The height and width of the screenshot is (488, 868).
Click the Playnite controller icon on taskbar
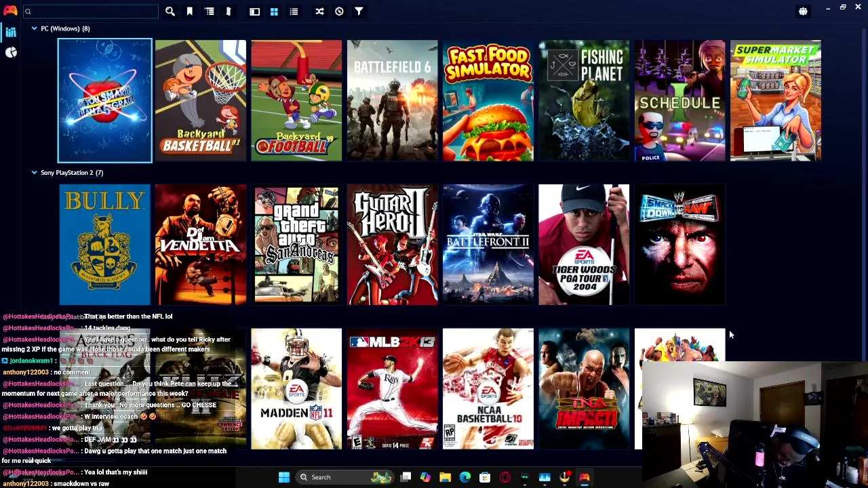585,477
